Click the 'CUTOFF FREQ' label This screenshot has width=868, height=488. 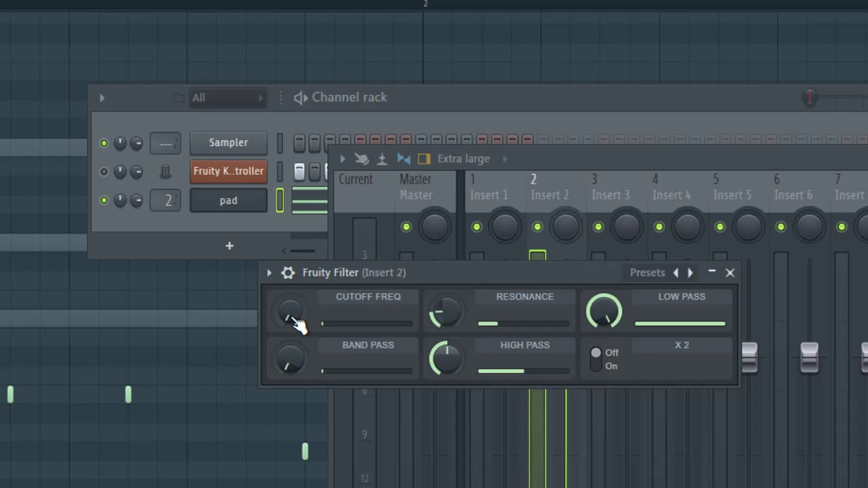point(368,297)
